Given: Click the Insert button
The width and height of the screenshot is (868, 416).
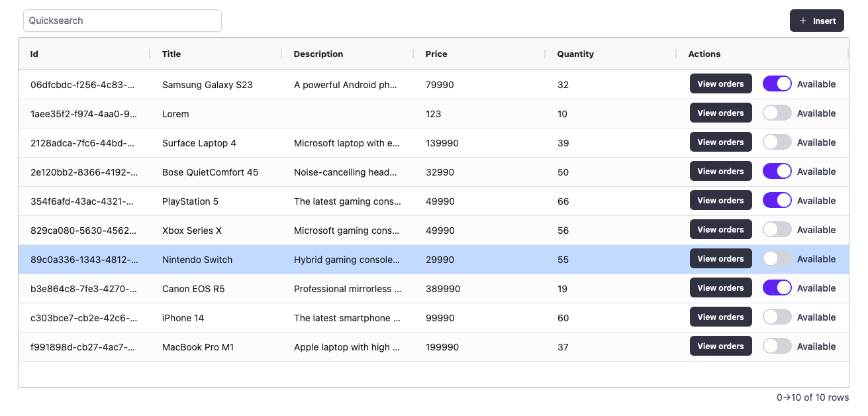Looking at the screenshot, I should tap(817, 21).
